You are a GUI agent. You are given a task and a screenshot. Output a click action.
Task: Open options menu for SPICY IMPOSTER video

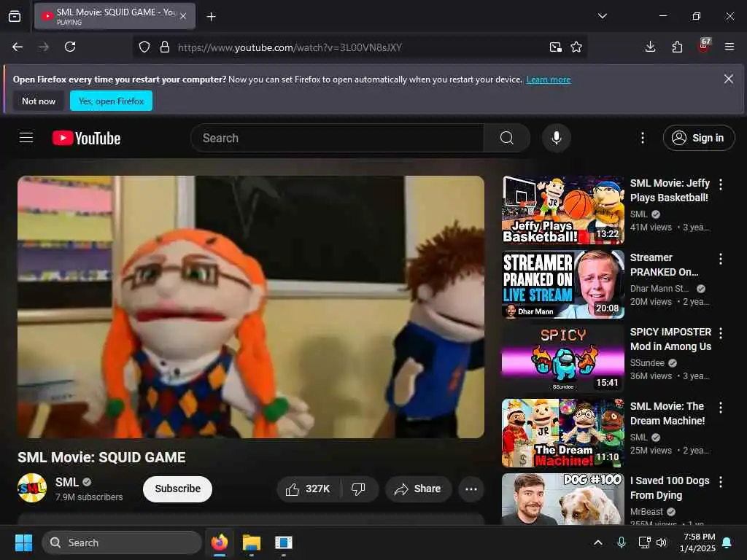720,333
